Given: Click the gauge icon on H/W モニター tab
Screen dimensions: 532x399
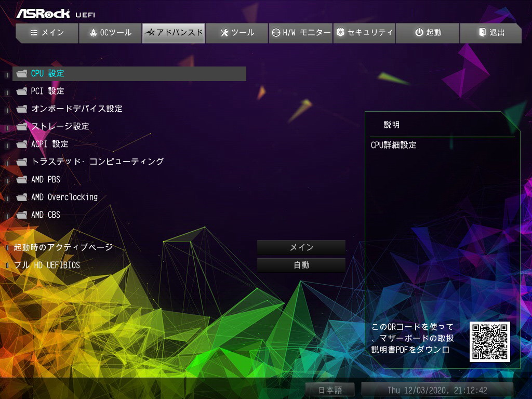Looking at the screenshot, I should (276, 33).
